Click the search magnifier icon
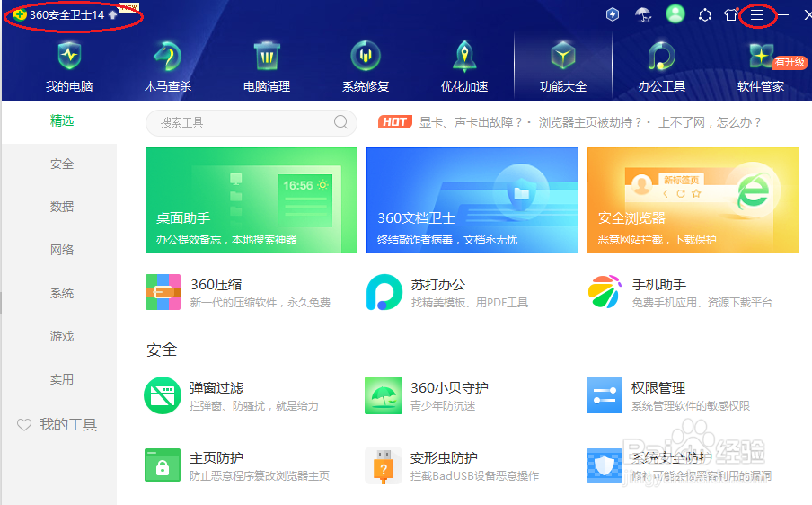This screenshot has height=505, width=812. [x=340, y=122]
